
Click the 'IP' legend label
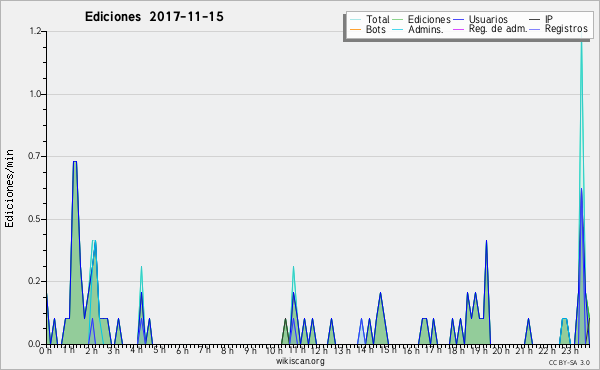[549, 19]
